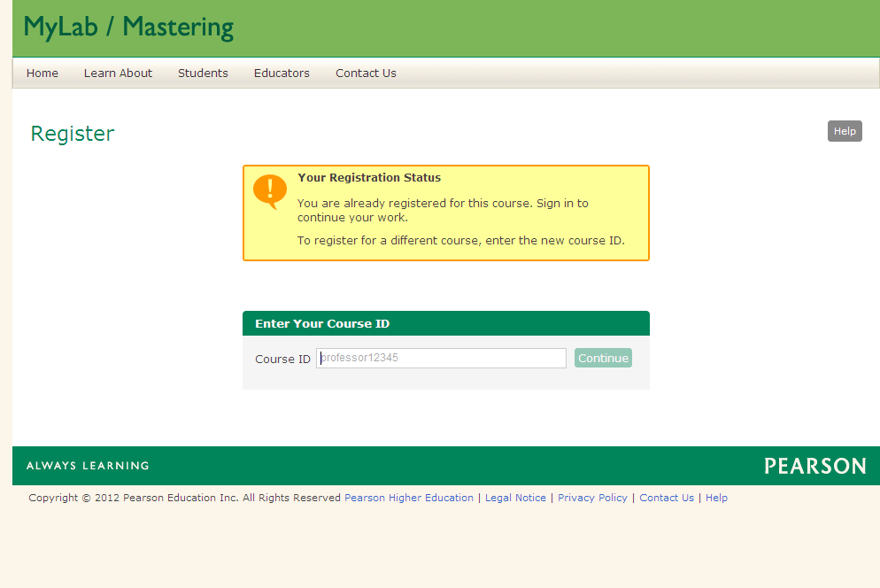This screenshot has width=880, height=588.
Task: Click the footer Help link
Action: click(717, 498)
